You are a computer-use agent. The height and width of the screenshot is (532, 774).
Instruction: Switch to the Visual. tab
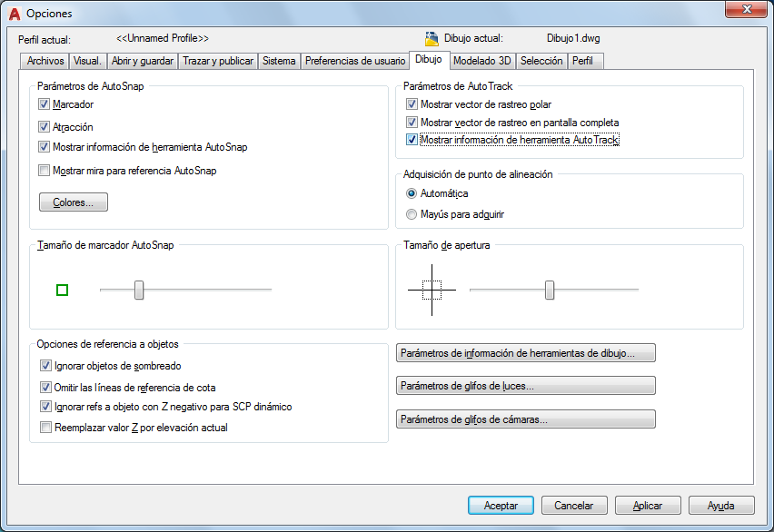tap(87, 61)
